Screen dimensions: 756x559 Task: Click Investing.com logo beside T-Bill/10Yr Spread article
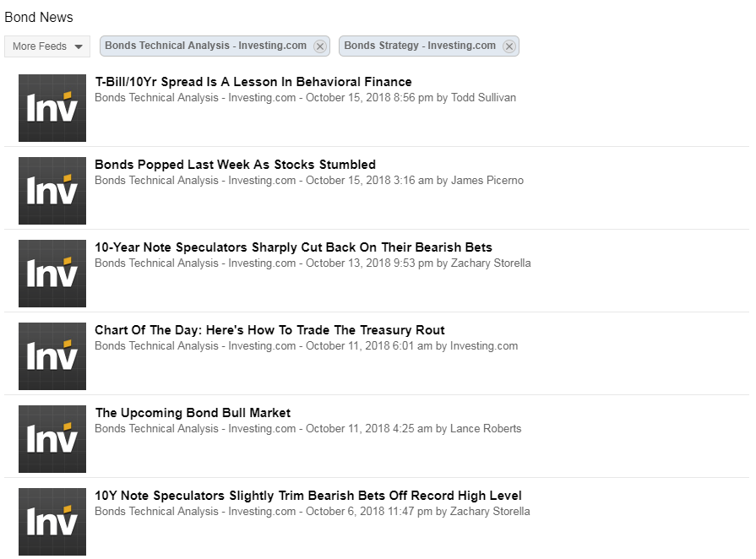pos(52,108)
